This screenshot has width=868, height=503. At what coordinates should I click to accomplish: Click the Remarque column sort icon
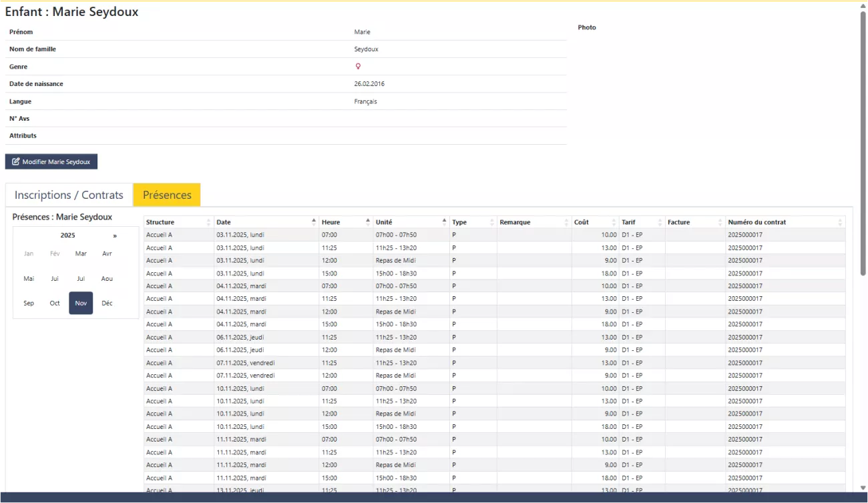coord(566,222)
